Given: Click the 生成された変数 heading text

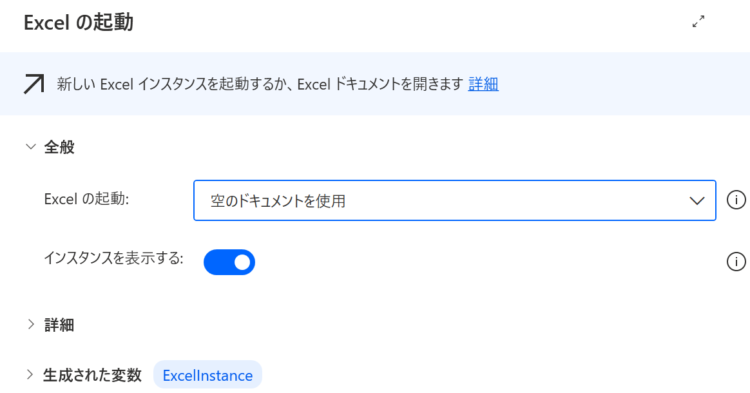Looking at the screenshot, I should pos(92,375).
